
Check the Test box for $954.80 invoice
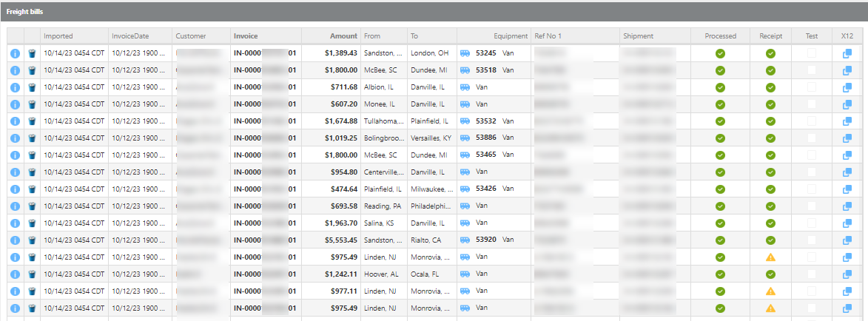812,172
